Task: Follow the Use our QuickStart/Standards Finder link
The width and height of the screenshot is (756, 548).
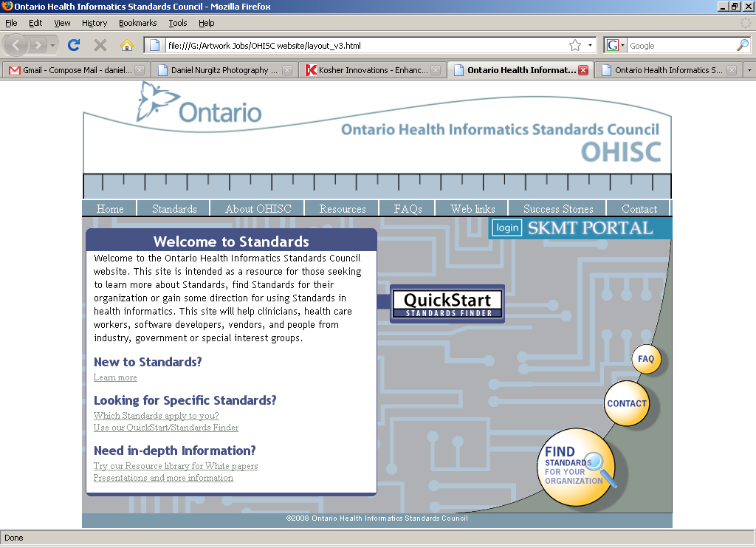Action: point(166,428)
